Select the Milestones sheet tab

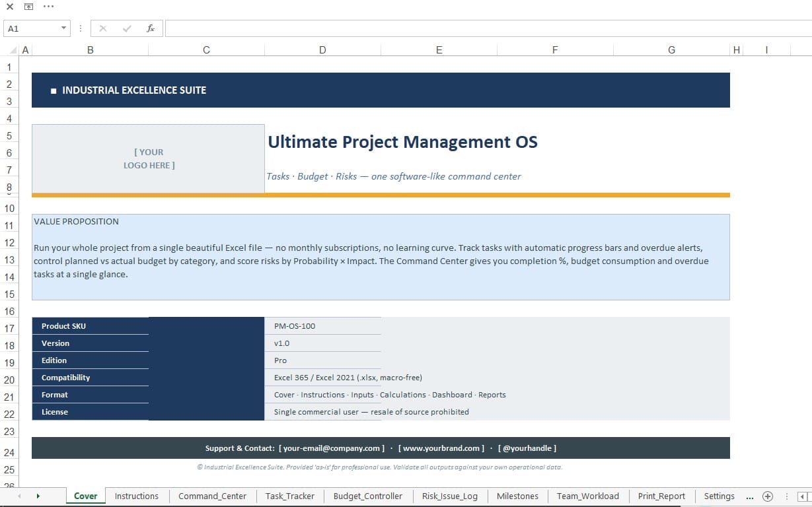click(517, 496)
